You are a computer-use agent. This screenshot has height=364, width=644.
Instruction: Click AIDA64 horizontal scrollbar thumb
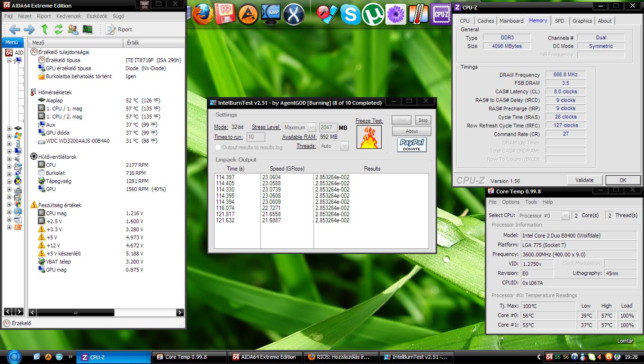click(x=75, y=313)
